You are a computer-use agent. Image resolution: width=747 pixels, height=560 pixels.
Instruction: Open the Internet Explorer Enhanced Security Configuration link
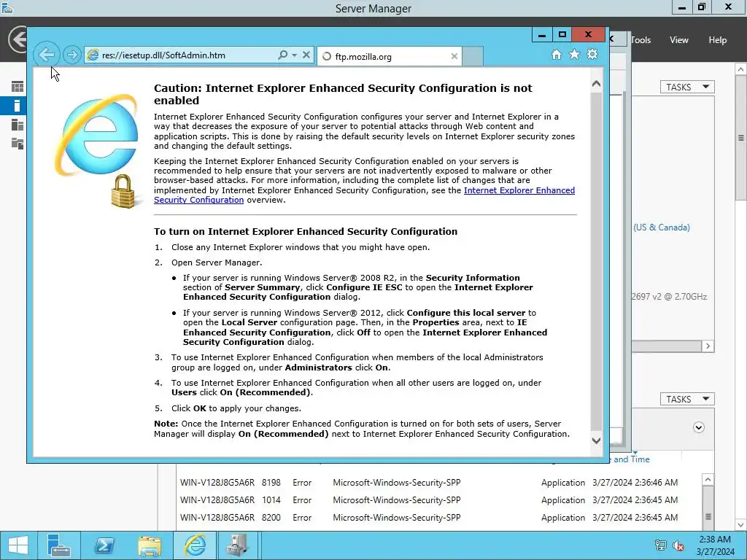365,195
